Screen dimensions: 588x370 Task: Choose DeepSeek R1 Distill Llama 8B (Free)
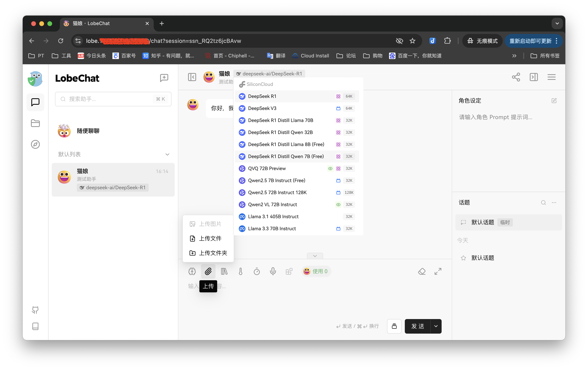pos(297,144)
